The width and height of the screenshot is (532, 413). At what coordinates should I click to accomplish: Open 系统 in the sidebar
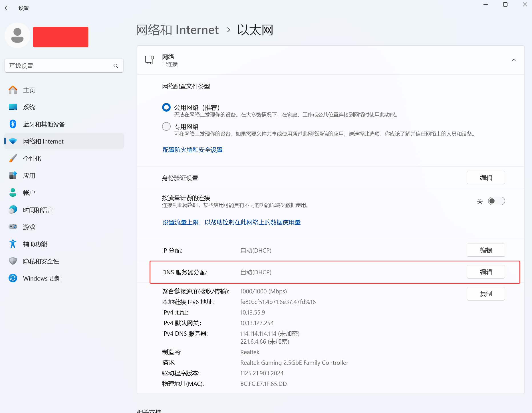point(29,107)
